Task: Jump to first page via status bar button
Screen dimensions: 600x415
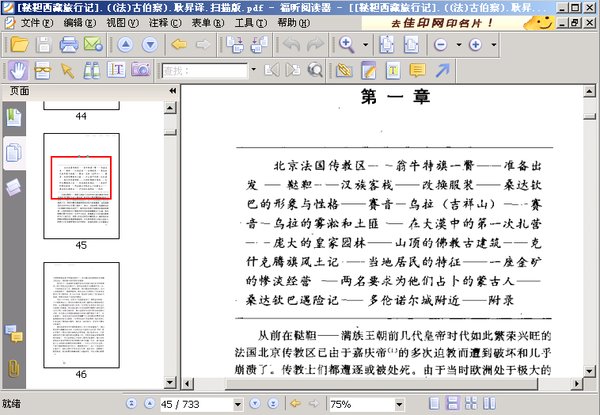Action: click(x=131, y=404)
